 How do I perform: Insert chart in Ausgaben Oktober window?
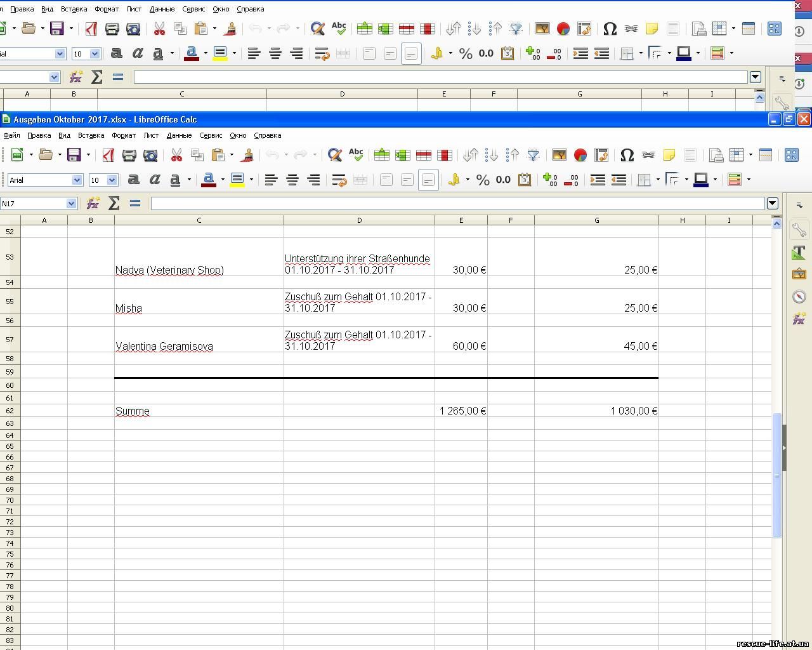(x=580, y=155)
